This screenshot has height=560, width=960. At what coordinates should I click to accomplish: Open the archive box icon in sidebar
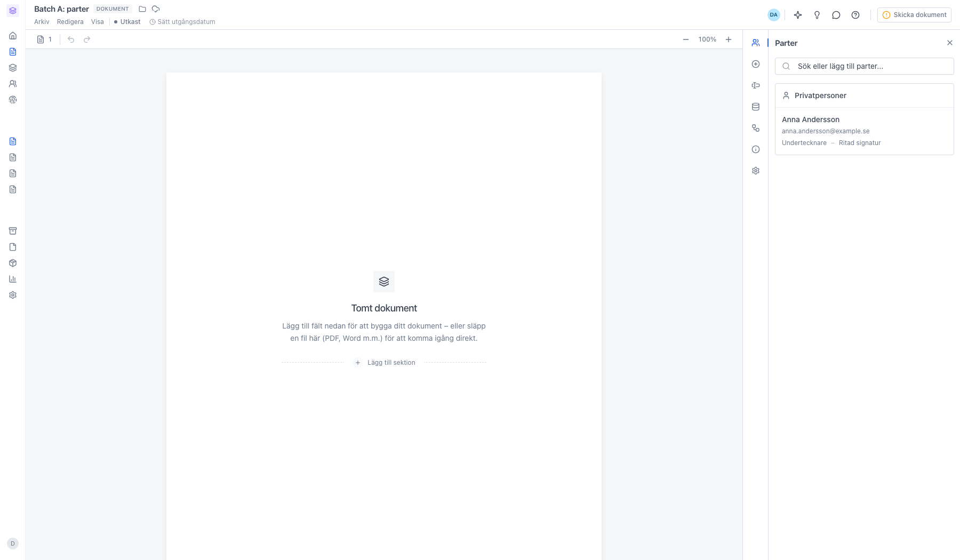coord(13,231)
